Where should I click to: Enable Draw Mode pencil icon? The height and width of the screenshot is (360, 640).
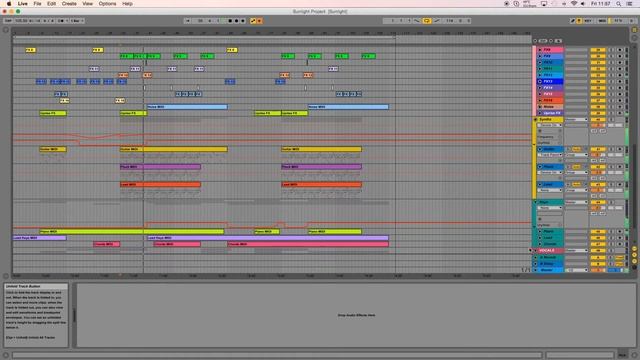573,20
